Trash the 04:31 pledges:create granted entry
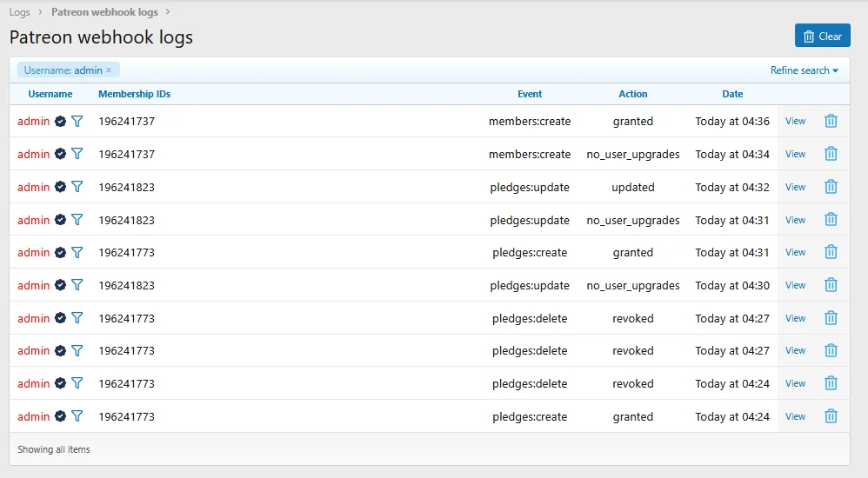The height and width of the screenshot is (478, 868). click(x=831, y=252)
